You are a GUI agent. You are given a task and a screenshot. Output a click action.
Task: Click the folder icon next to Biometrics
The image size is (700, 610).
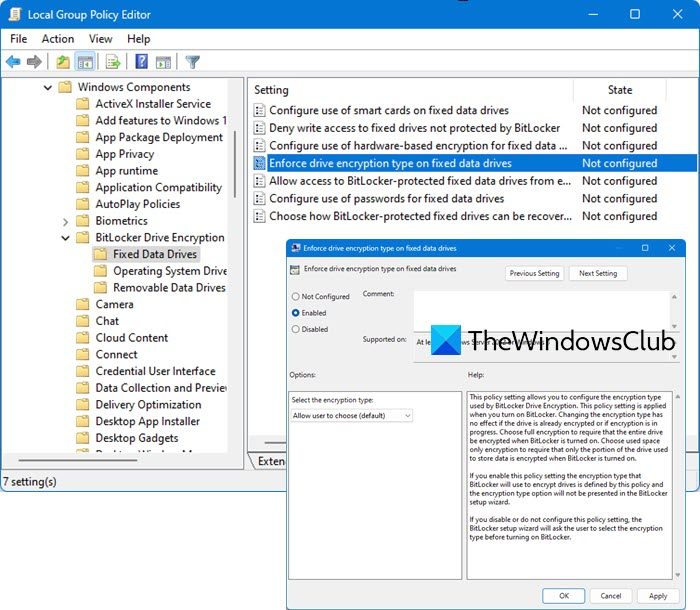click(x=83, y=221)
